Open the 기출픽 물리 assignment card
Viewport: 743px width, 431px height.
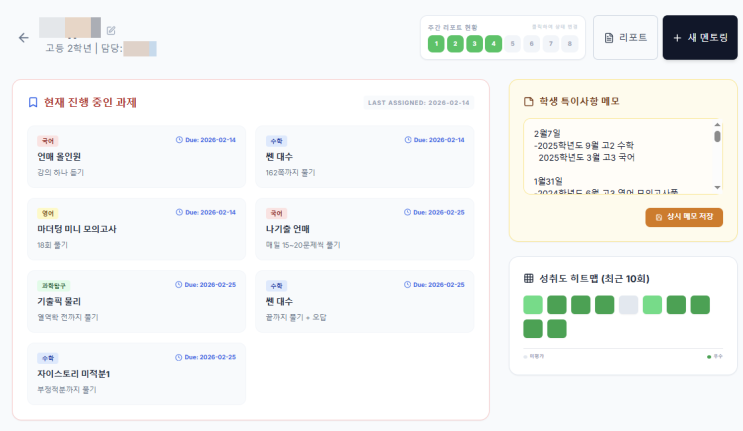pos(136,301)
